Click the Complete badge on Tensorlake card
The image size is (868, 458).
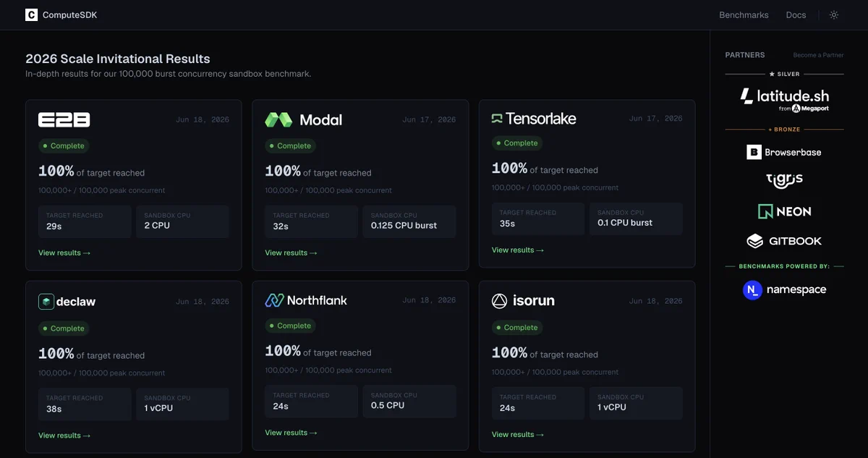[x=517, y=143]
